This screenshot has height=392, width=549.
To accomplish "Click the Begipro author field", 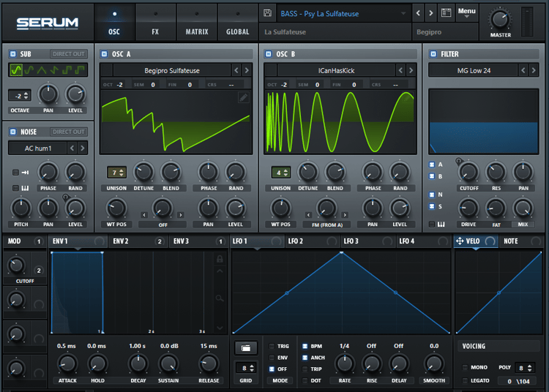I will [445, 32].
